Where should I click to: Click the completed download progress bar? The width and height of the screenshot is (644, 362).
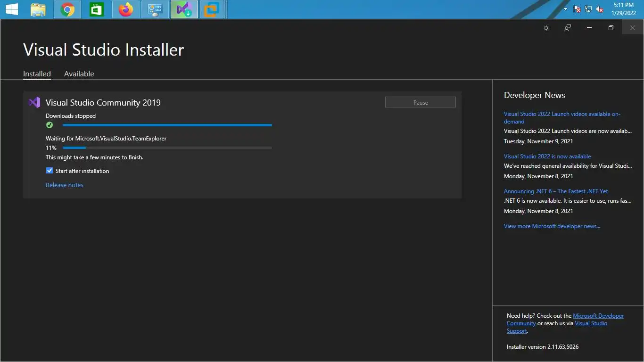167,125
